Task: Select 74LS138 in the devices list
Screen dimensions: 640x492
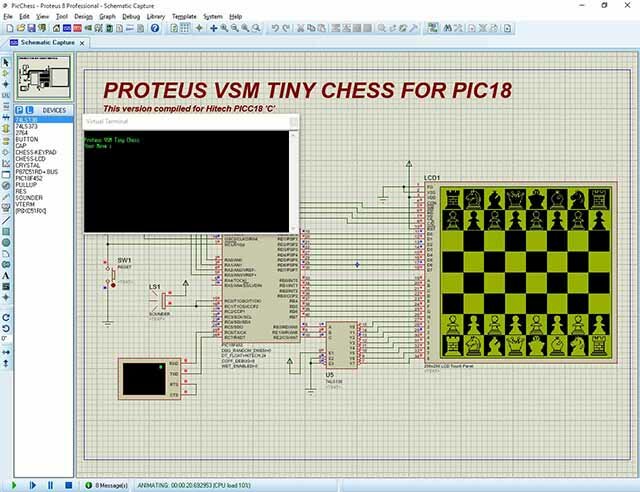Action: 44,120
